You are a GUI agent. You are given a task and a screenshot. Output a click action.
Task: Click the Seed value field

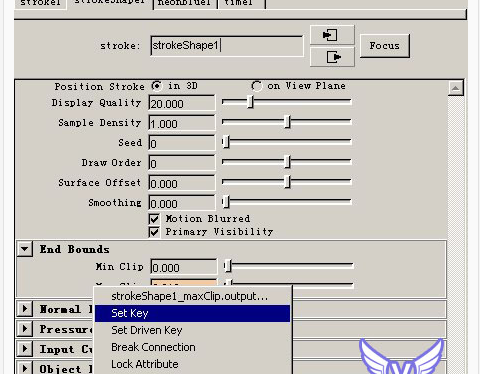pyautogui.click(x=182, y=143)
